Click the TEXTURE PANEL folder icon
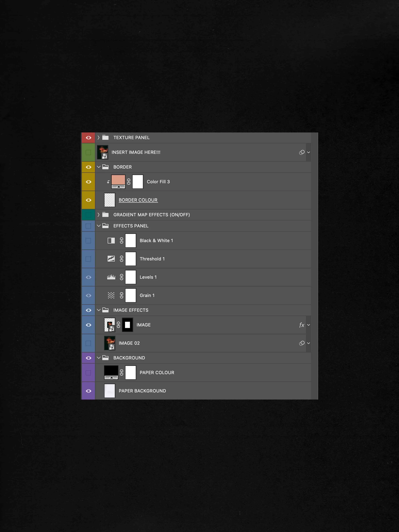 click(x=105, y=138)
